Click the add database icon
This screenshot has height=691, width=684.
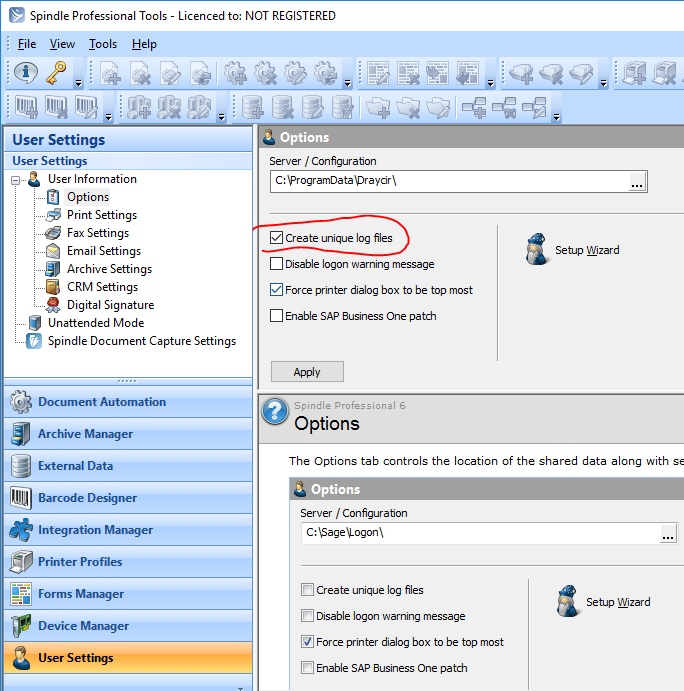253,108
